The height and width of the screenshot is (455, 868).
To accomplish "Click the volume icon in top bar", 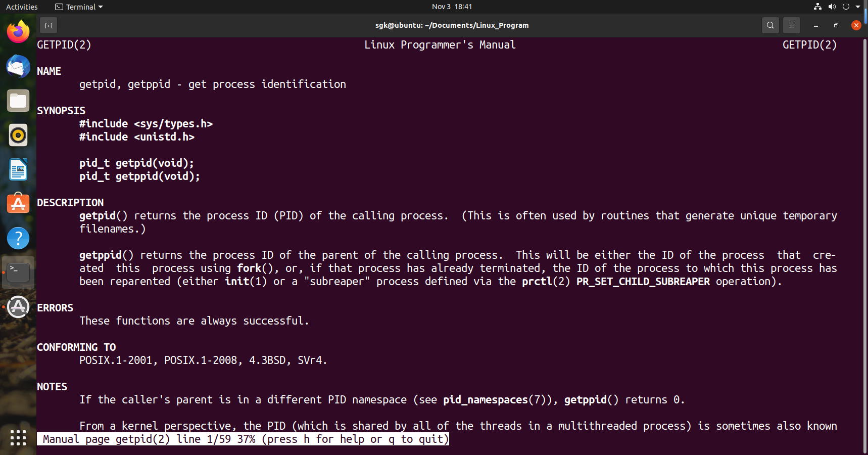I will 832,7.
